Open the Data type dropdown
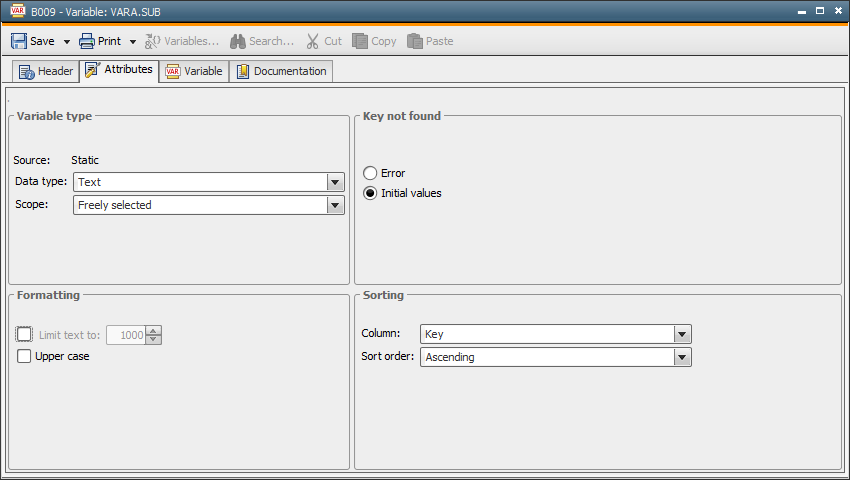 (335, 182)
